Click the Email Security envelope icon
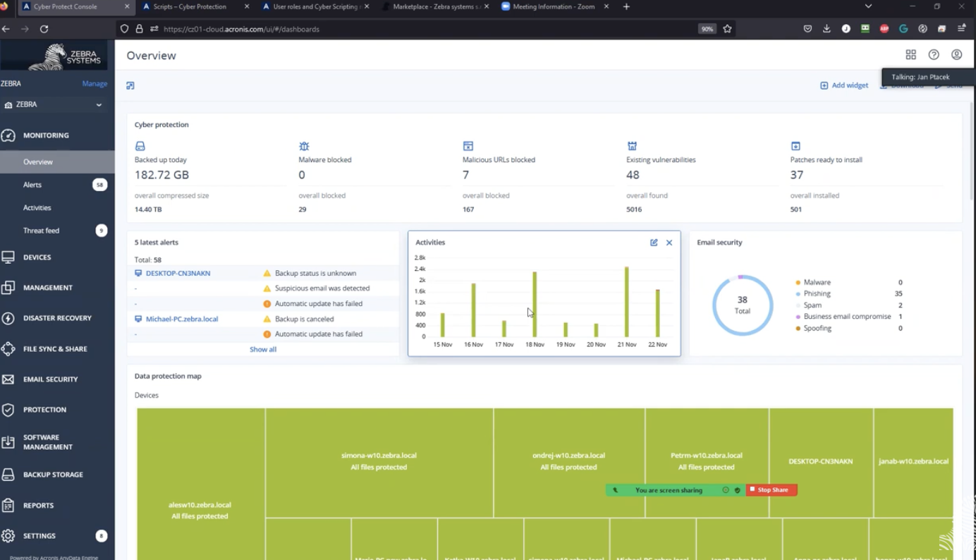This screenshot has height=560, width=976. [x=8, y=379]
